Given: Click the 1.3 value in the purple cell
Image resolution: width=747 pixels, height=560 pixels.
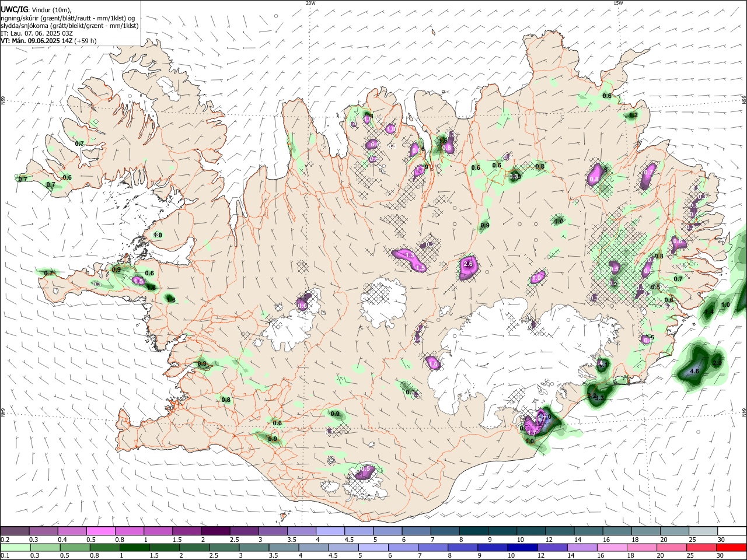Looking at the screenshot, I should 409,256.
